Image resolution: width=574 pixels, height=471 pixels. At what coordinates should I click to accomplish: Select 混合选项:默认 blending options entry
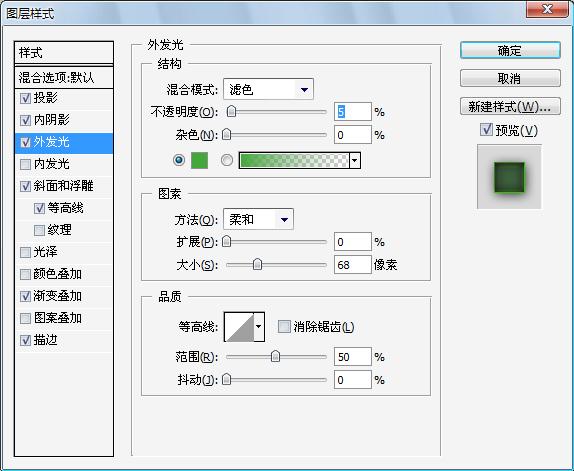pyautogui.click(x=64, y=78)
